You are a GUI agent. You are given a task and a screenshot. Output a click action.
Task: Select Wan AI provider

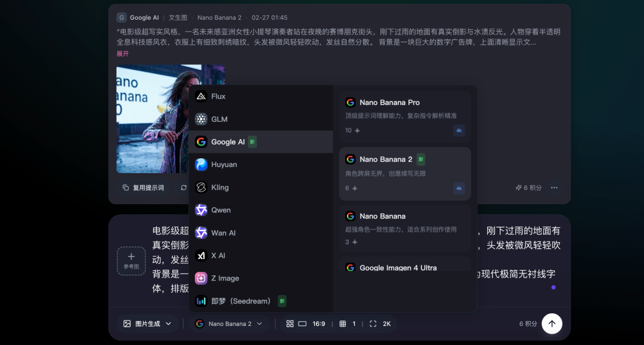pyautogui.click(x=261, y=233)
